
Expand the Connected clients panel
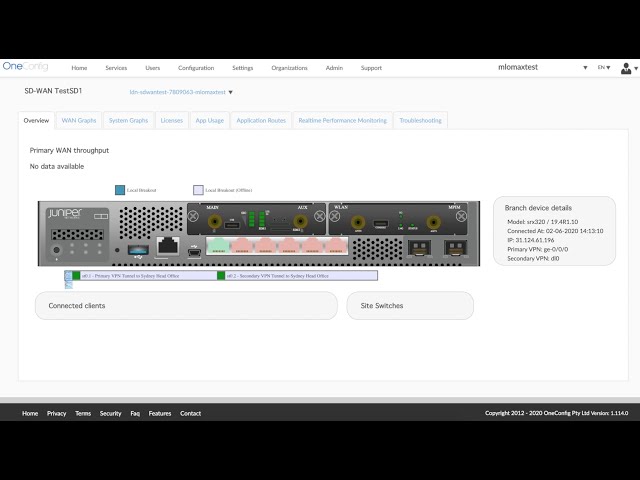pos(186,305)
